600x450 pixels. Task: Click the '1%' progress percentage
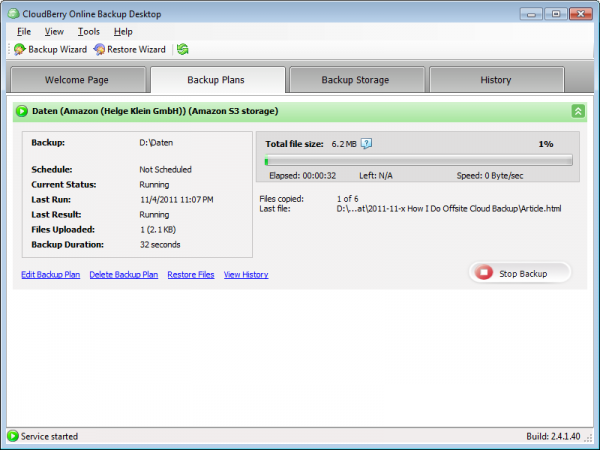[x=546, y=144]
